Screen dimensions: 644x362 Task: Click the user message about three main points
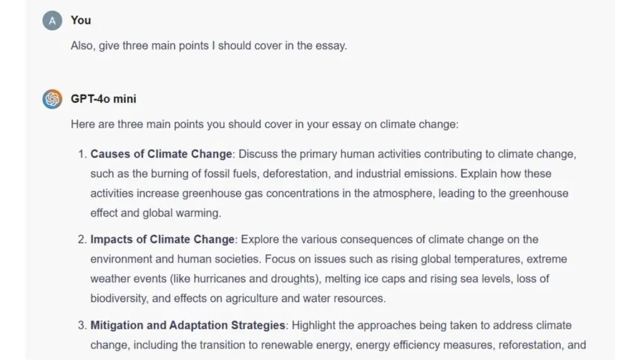point(209,46)
